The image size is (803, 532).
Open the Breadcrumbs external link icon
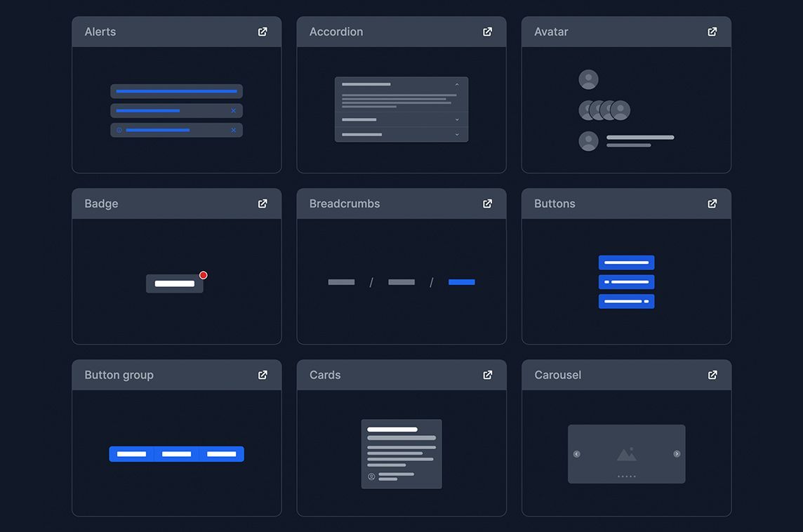[488, 204]
